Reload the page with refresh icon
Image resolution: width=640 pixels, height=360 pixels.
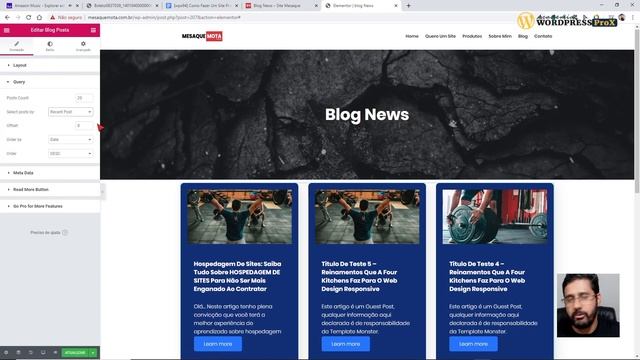(x=29, y=18)
